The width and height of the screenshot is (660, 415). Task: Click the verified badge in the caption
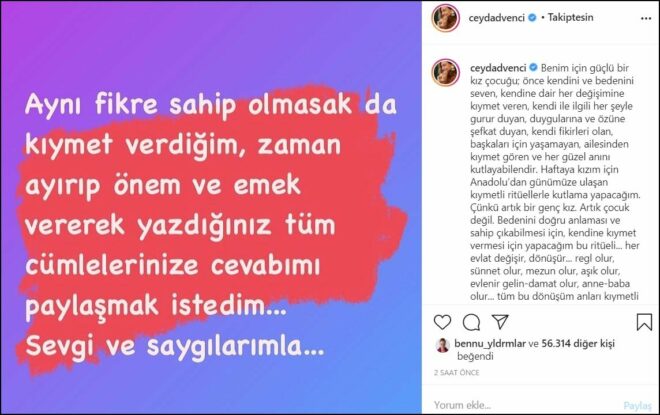[533, 67]
